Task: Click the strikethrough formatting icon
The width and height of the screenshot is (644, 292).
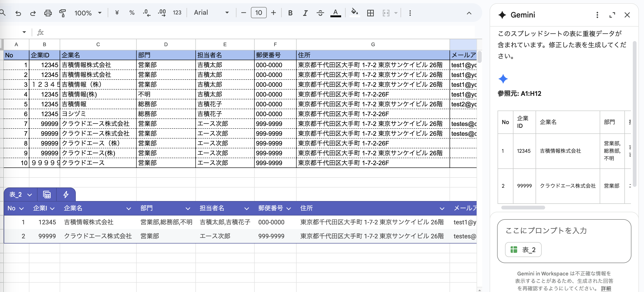Action: 320,13
